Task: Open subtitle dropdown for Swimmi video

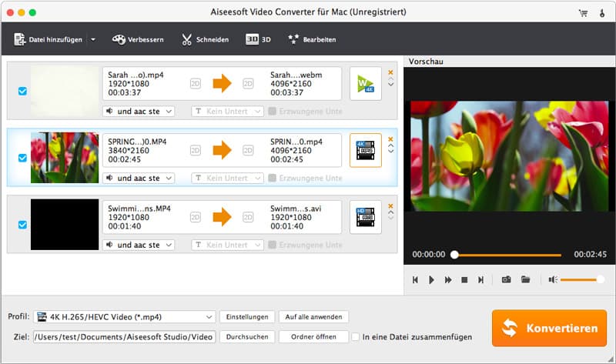Action: (227, 245)
